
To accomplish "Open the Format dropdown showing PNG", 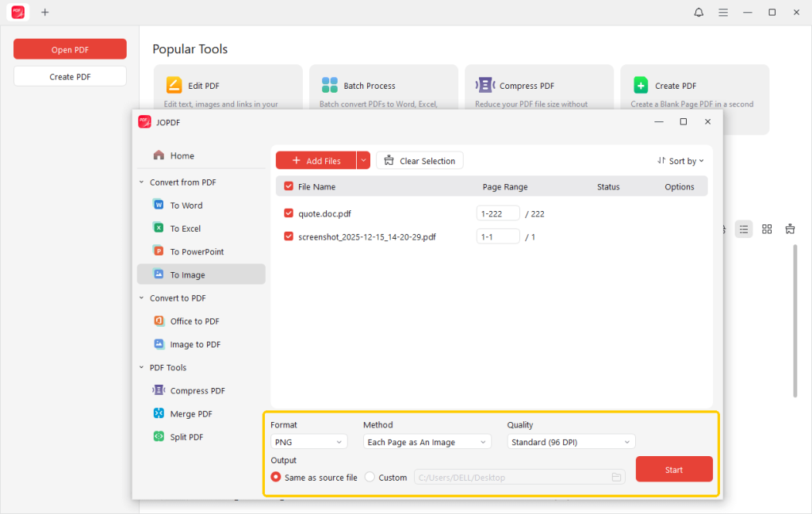I will [x=308, y=441].
